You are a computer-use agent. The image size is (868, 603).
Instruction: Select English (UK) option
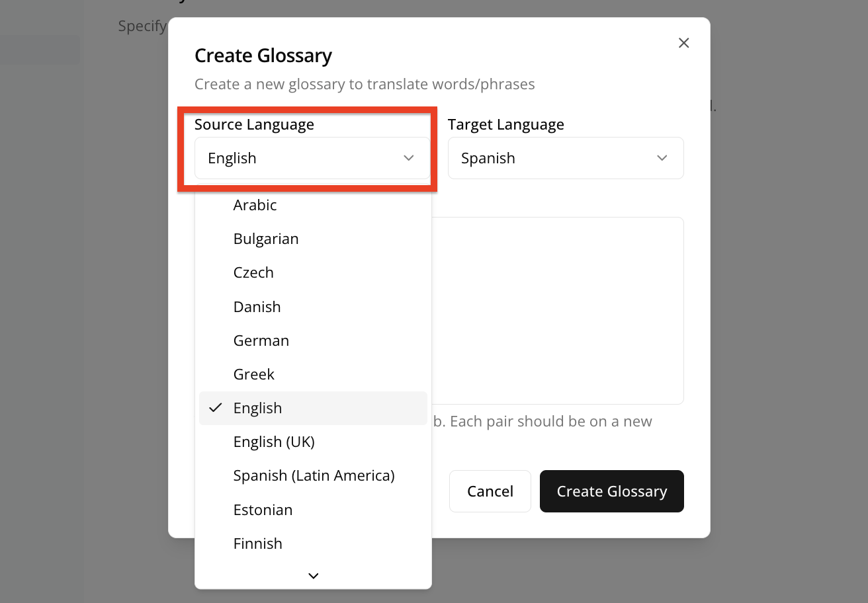274,442
